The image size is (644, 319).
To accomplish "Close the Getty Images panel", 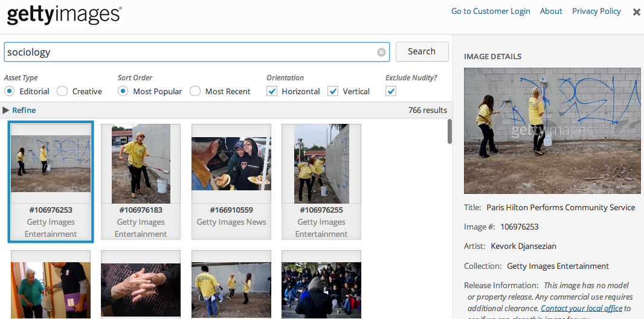I will (636, 12).
